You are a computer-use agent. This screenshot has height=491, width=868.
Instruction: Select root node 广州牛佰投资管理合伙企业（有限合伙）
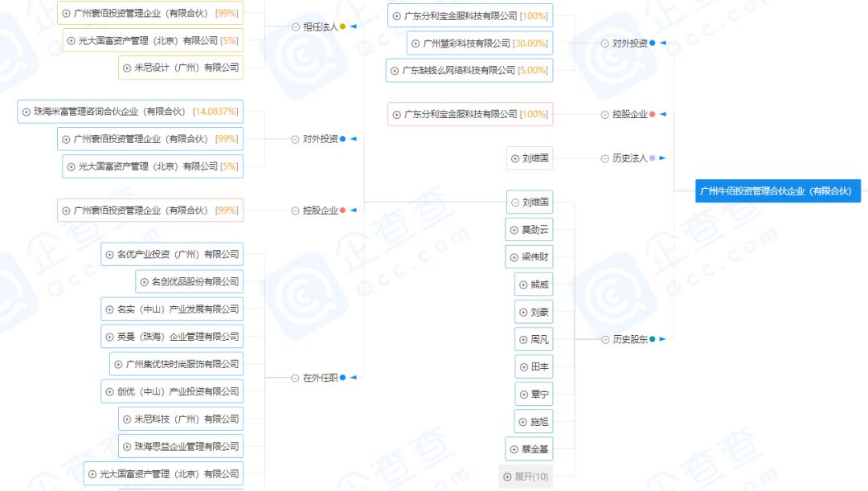point(778,191)
